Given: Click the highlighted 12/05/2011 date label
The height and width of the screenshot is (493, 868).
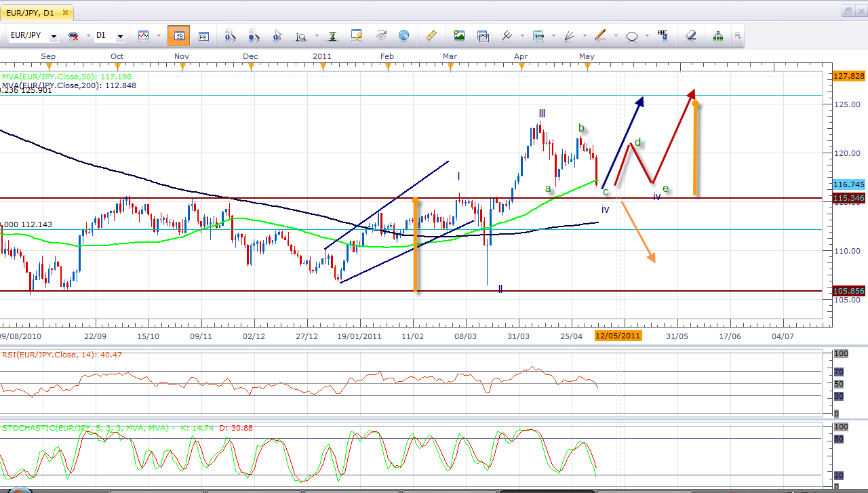Looking at the screenshot, I should point(618,336).
